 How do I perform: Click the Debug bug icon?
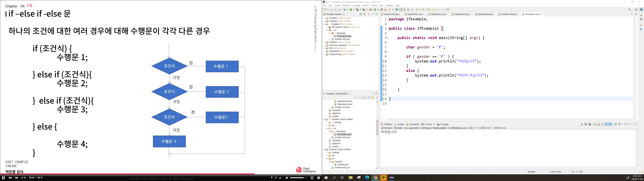[345, 10]
